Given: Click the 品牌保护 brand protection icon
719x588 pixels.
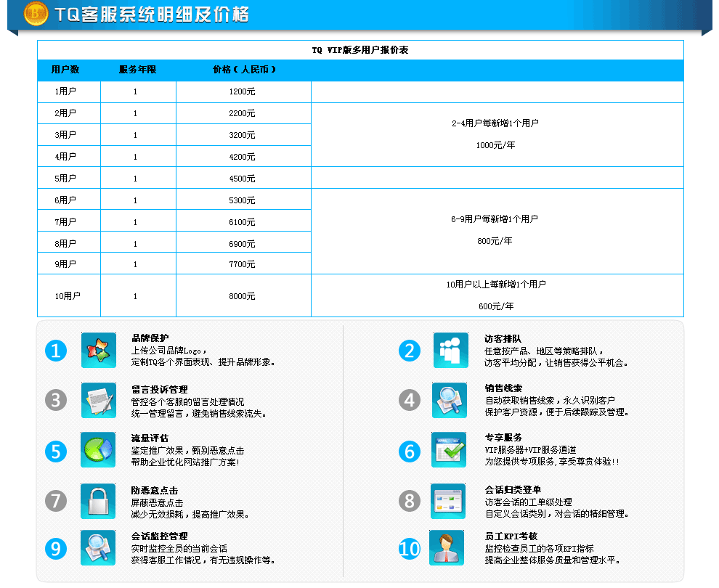Looking at the screenshot, I should [x=99, y=349].
